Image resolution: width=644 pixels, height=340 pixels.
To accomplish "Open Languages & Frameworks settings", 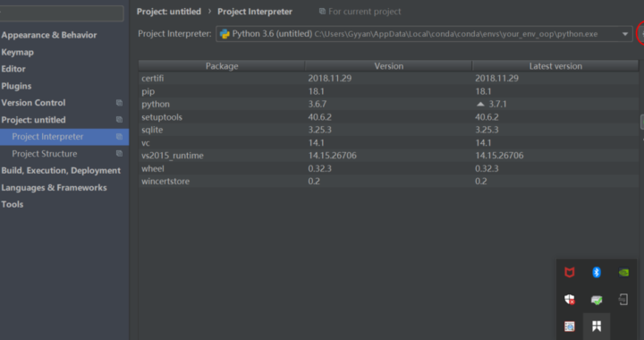I will point(54,188).
